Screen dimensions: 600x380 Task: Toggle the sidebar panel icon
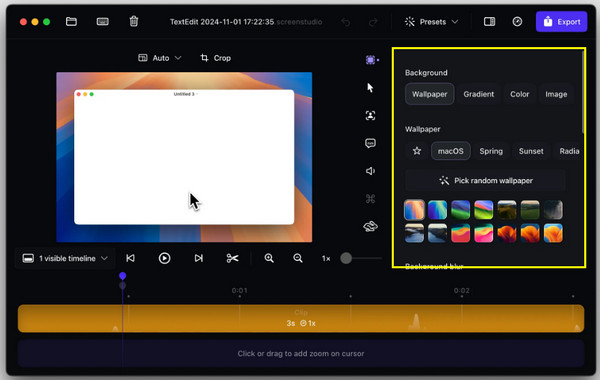click(489, 21)
